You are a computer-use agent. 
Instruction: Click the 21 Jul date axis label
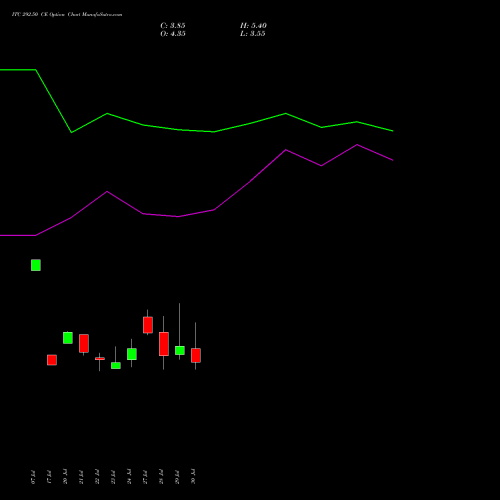pyautogui.click(x=81, y=477)
